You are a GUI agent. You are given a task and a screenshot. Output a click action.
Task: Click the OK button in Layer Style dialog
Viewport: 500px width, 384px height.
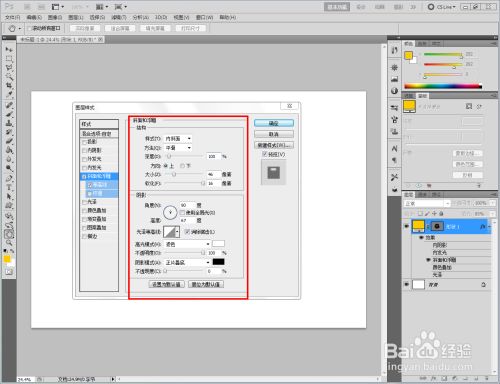click(x=274, y=123)
